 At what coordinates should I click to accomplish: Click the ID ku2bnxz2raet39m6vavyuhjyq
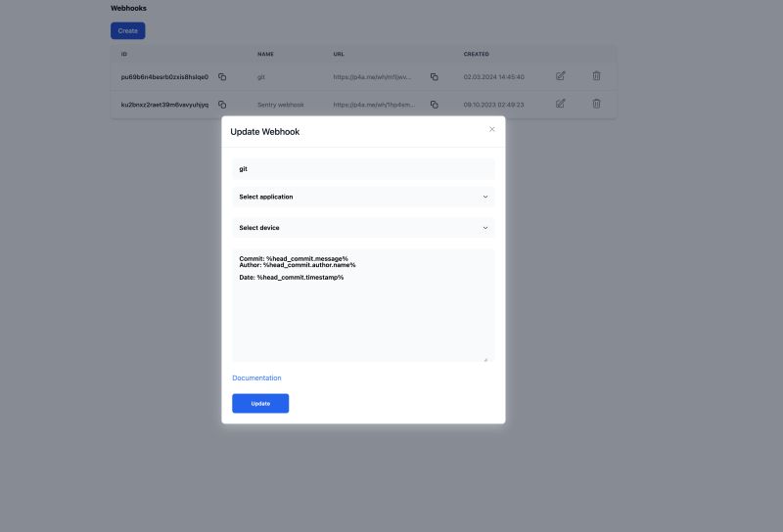pyautogui.click(x=164, y=105)
